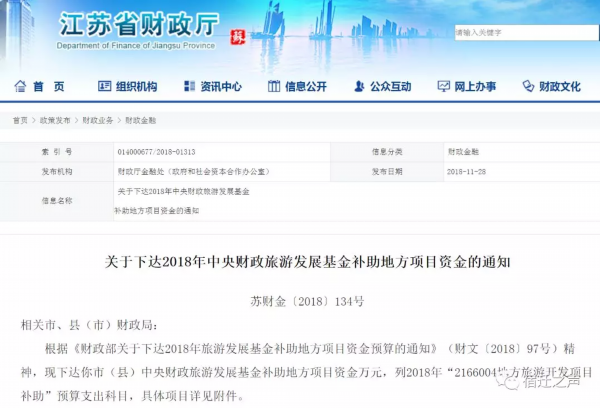The width and height of the screenshot is (600, 408).
Task: Click the 财政文化 finance culture icon
Action: pos(526,87)
